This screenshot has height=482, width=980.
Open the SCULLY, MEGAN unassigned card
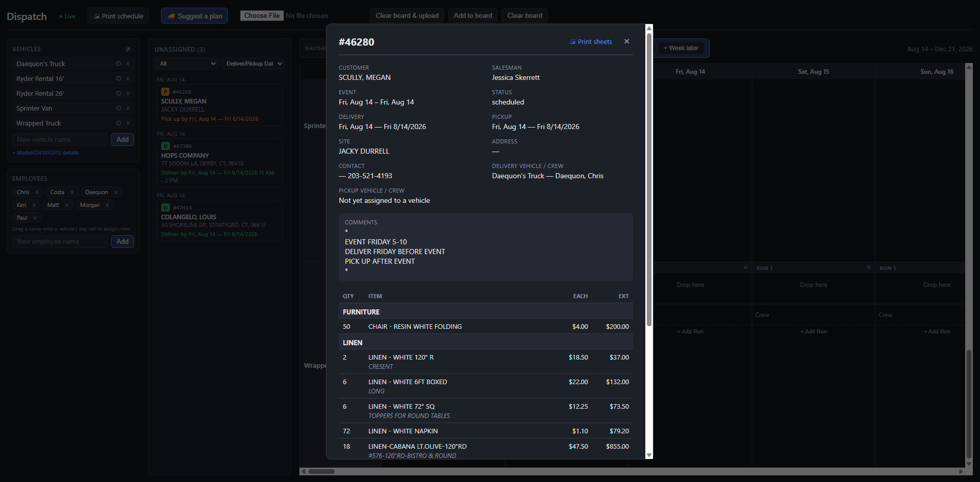pyautogui.click(x=219, y=105)
